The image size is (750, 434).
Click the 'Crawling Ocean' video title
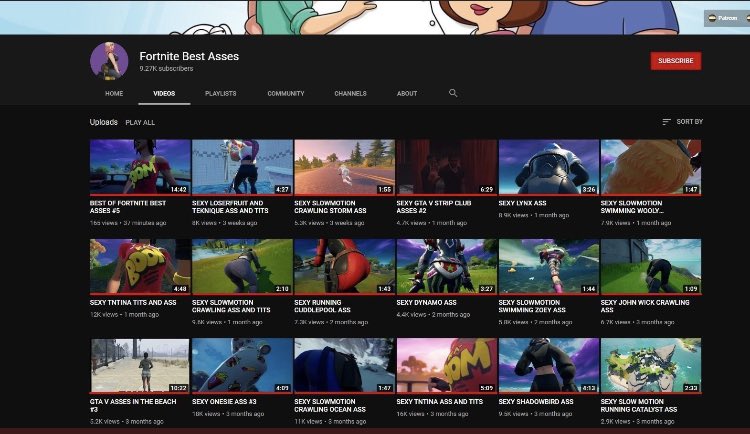pyautogui.click(x=330, y=405)
